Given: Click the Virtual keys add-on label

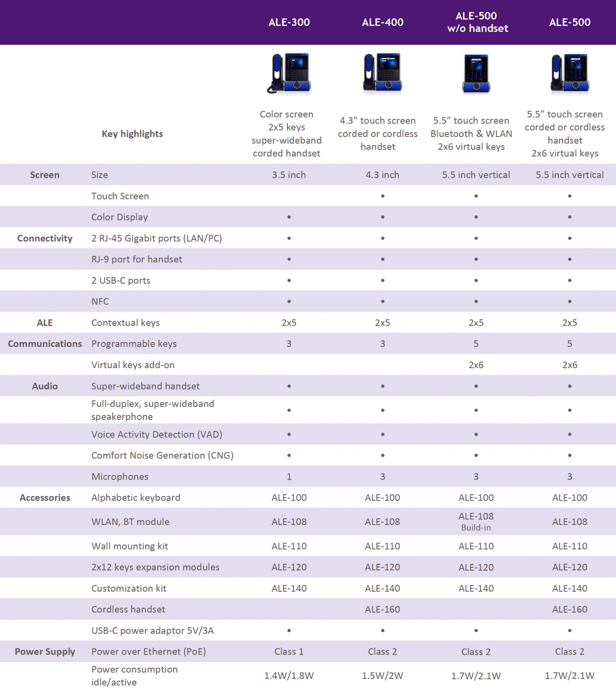Looking at the screenshot, I should click(133, 365).
